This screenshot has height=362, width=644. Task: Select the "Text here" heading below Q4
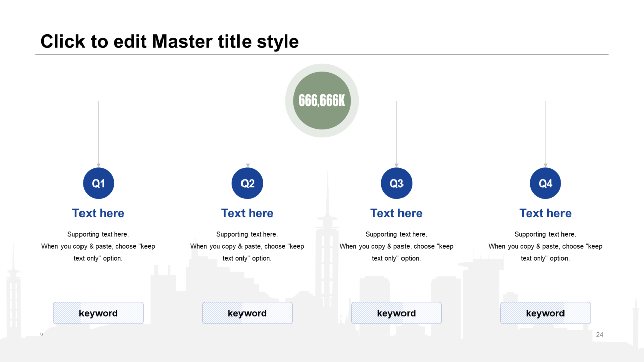click(545, 213)
